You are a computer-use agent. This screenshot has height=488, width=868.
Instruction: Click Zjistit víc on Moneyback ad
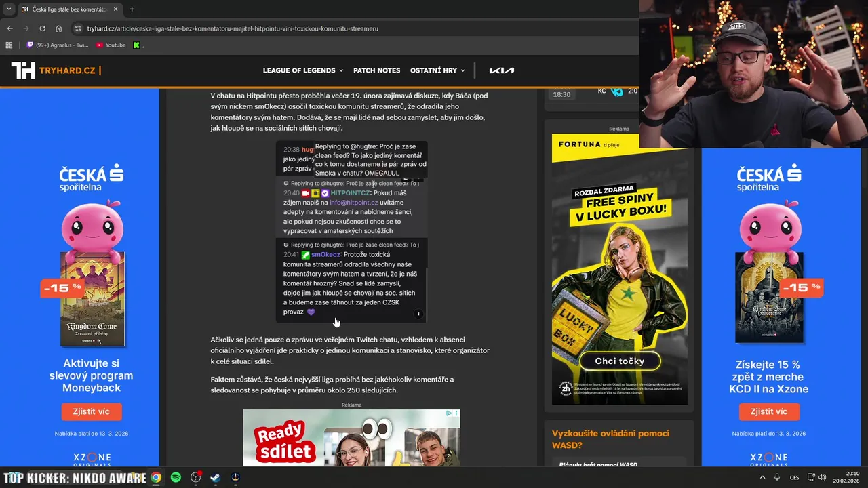pos(92,411)
